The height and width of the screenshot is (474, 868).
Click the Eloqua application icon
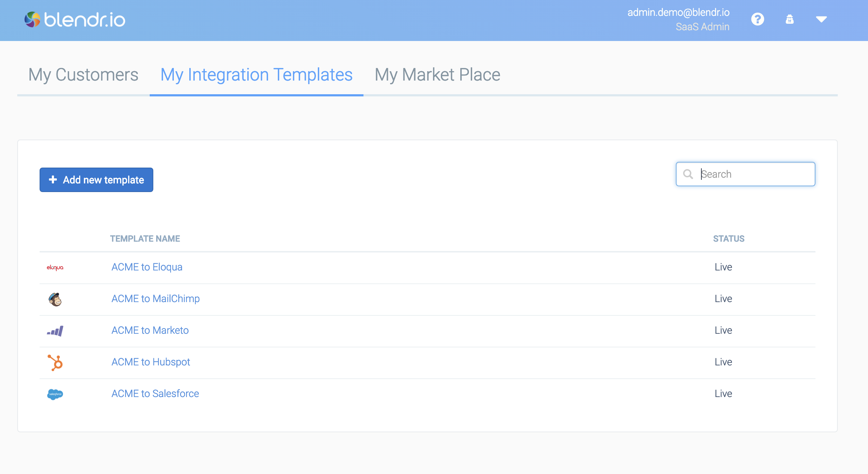(x=55, y=267)
